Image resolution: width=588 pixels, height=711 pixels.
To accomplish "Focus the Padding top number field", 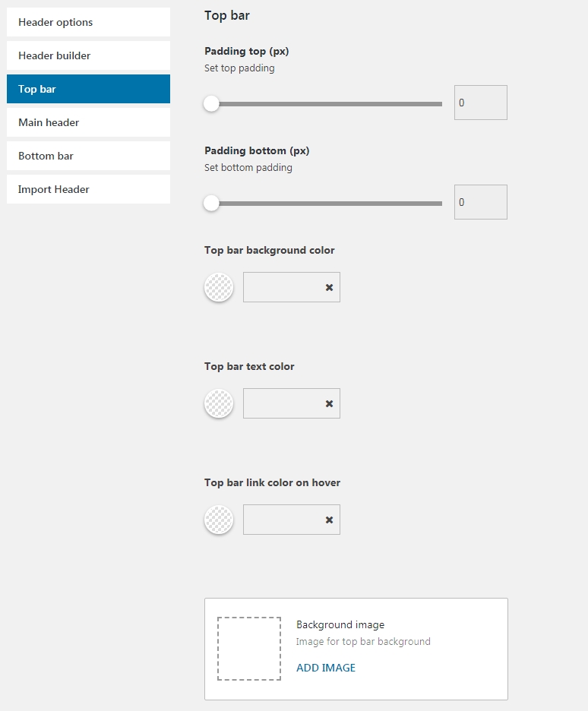I will point(481,103).
